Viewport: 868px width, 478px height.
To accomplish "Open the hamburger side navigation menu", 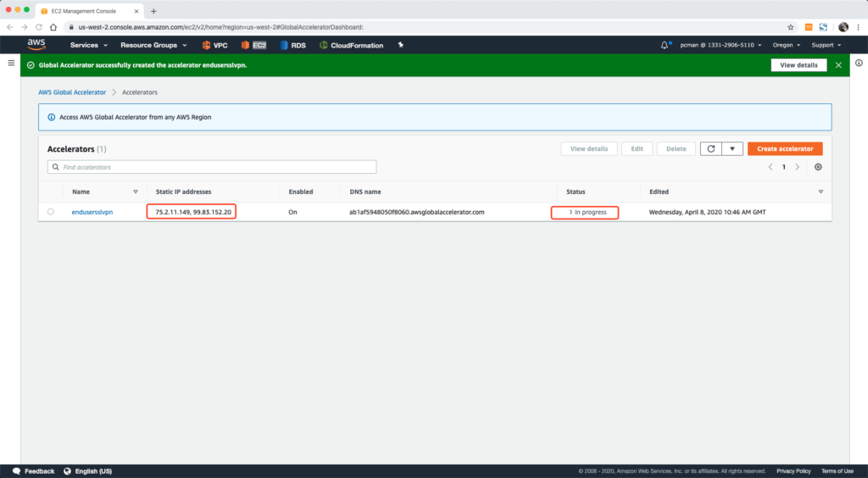I will [11, 64].
